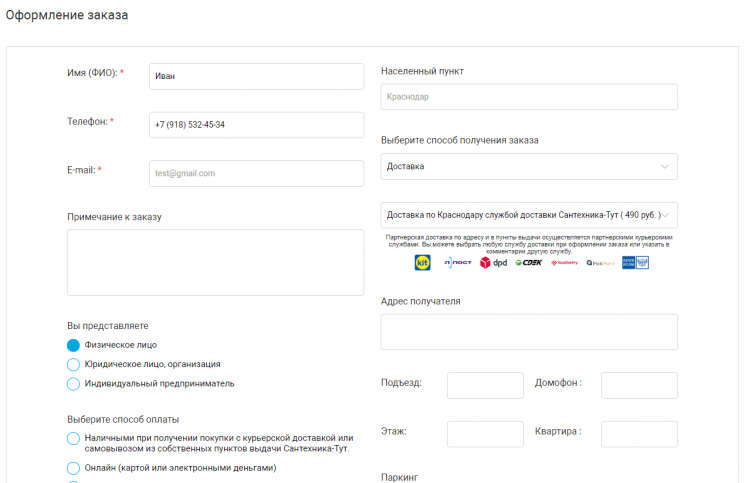The width and height of the screenshot is (752, 483).
Task: Click the CDEK delivery logo
Action: (x=529, y=263)
